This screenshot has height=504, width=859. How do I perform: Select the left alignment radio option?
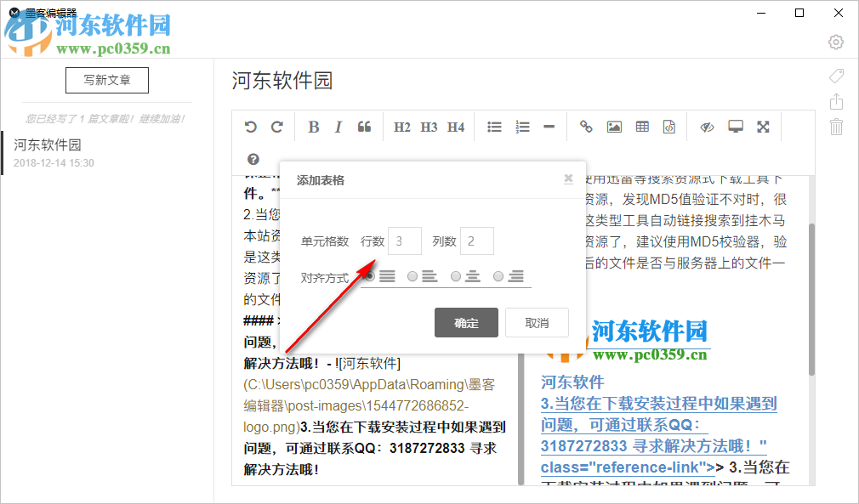click(412, 276)
